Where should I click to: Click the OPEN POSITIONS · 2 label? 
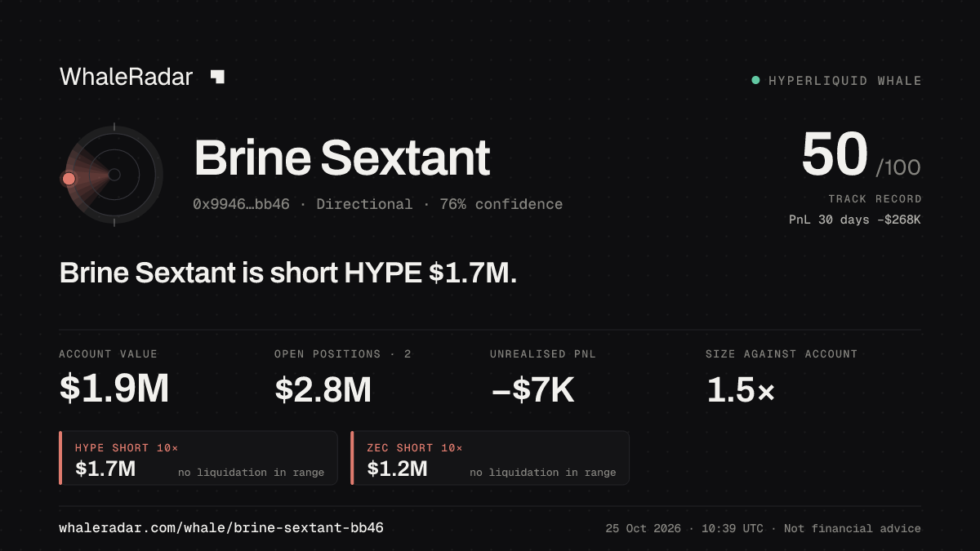343,354
